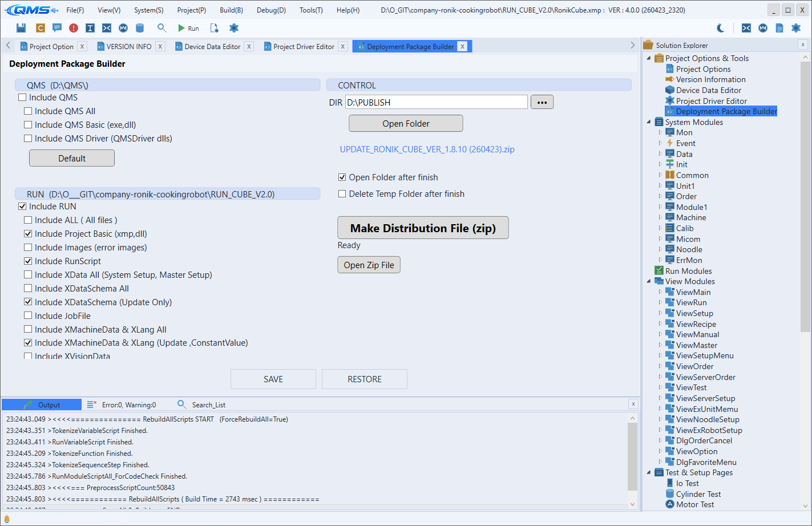Expand the Noodle module node
Viewport: 812px width, 526px height.
point(660,249)
